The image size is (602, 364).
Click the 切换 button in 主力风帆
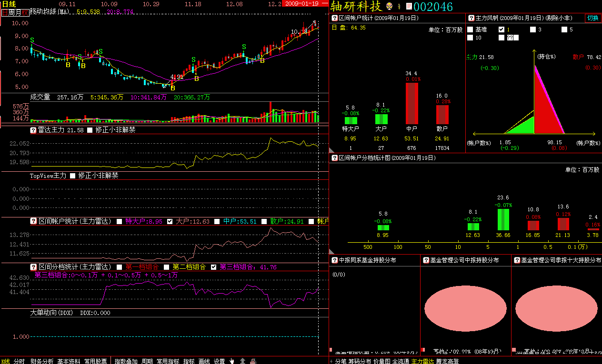pos(592,18)
